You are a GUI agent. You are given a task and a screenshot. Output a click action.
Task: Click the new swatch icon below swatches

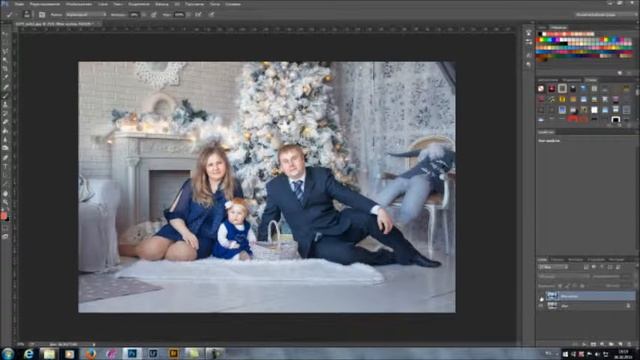click(620, 73)
